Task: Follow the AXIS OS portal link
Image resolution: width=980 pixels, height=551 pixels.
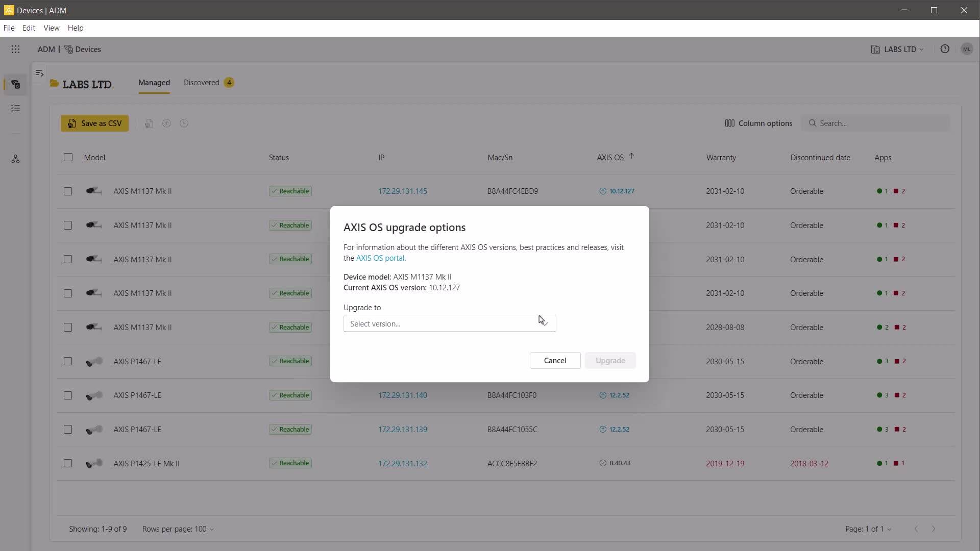Action: pyautogui.click(x=380, y=258)
